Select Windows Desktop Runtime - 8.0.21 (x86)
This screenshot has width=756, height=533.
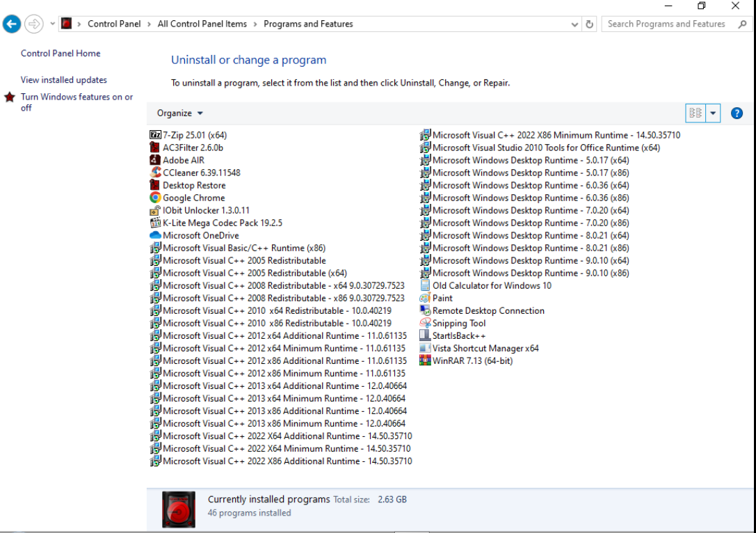click(x=531, y=248)
